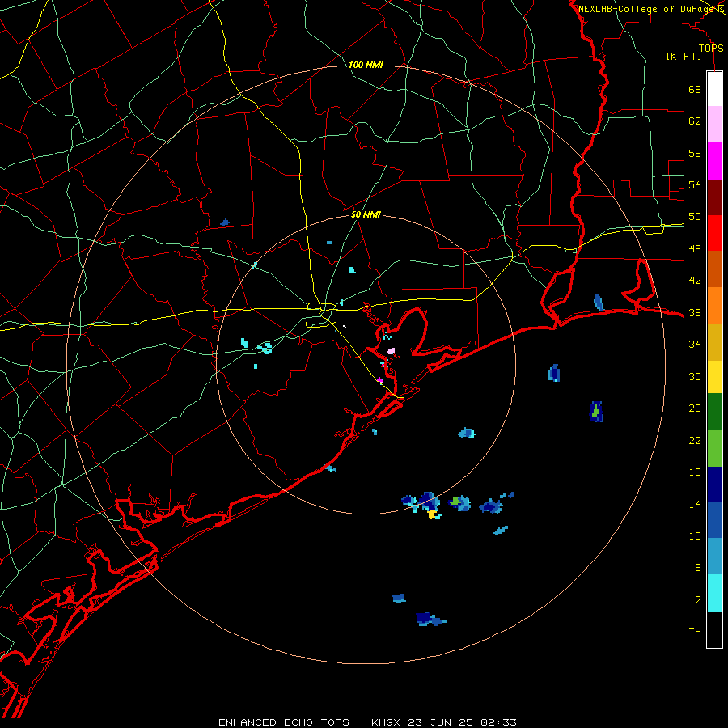Click the legend value '62'

(x=695, y=121)
